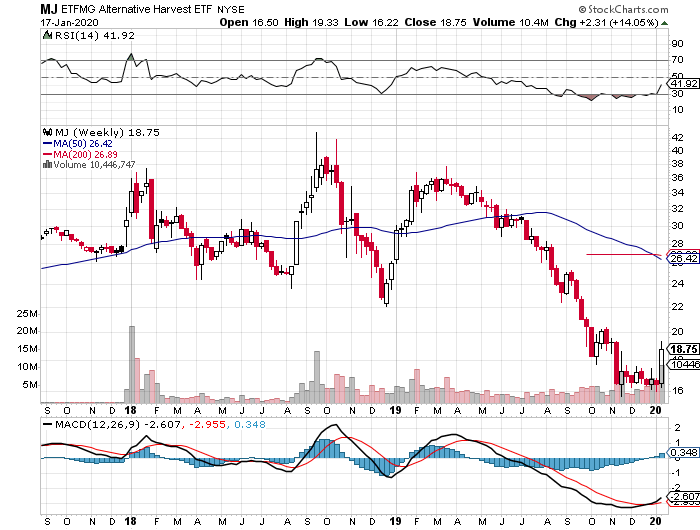Click the Volume 10.4M header value

click(511, 22)
